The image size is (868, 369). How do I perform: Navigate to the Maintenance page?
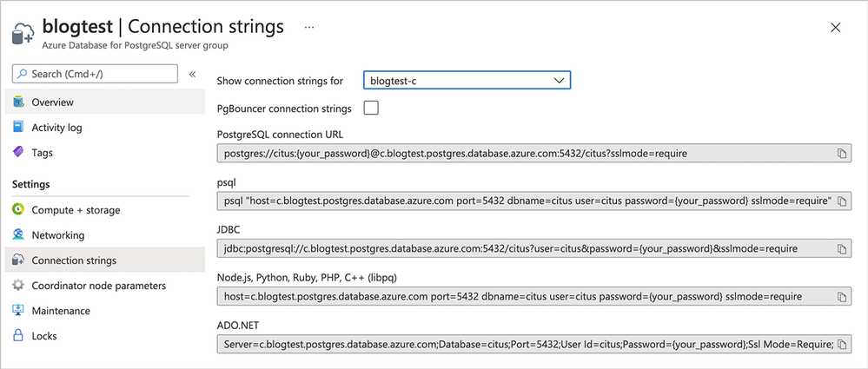61,311
